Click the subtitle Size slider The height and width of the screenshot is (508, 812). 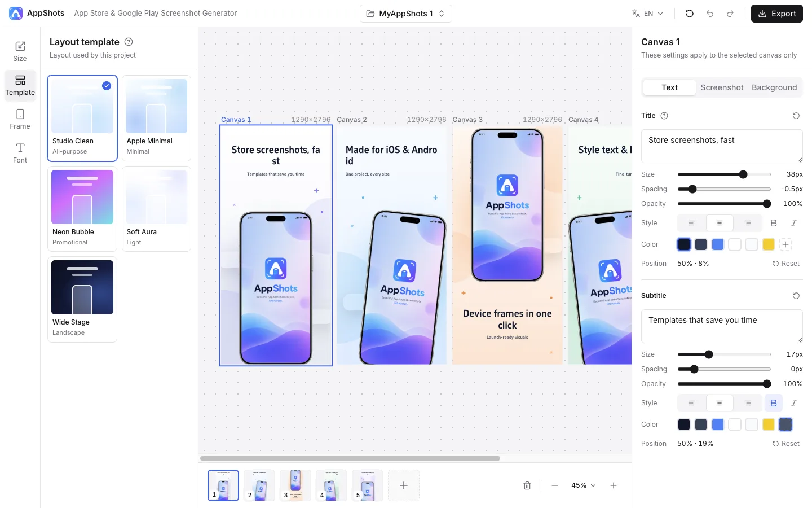pyautogui.click(x=724, y=354)
